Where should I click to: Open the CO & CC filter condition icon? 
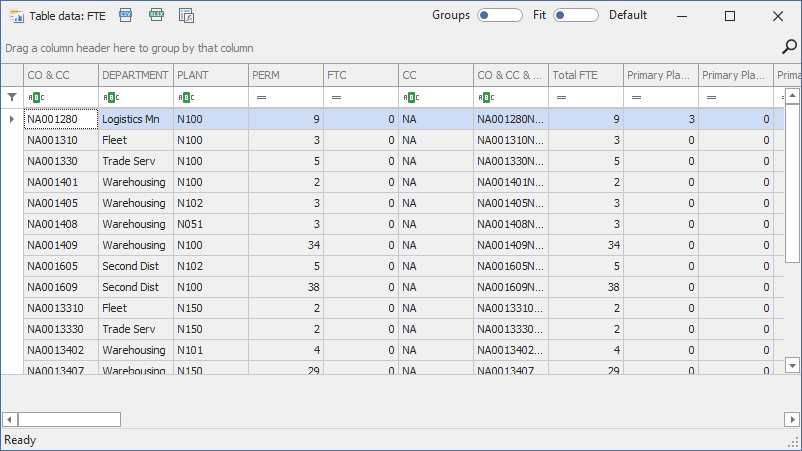[x=35, y=97]
